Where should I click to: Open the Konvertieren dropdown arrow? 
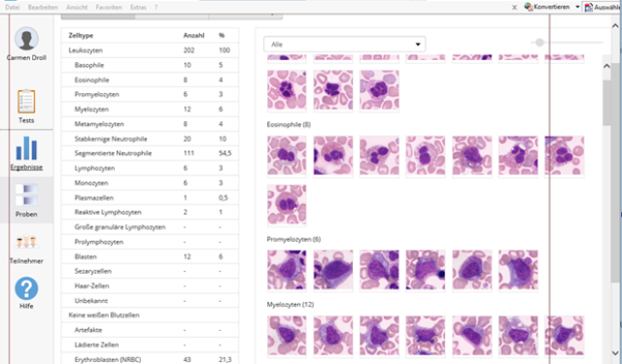tap(577, 7)
